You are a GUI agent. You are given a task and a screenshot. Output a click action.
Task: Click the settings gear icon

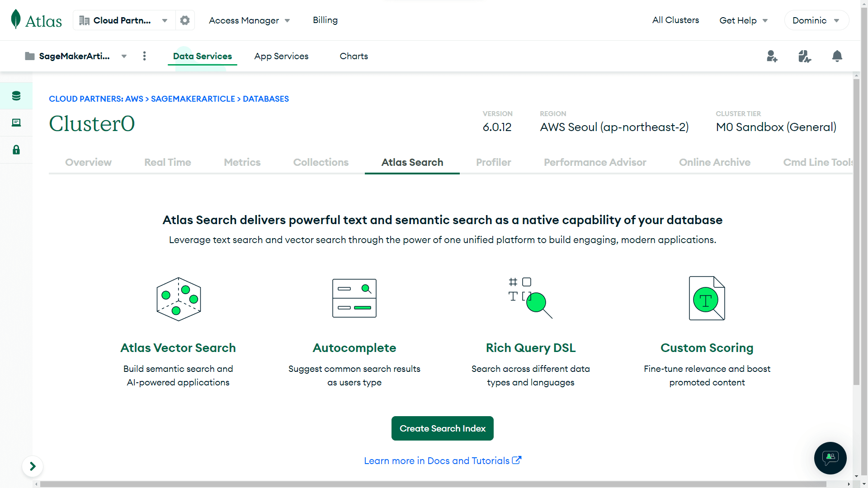(x=185, y=20)
